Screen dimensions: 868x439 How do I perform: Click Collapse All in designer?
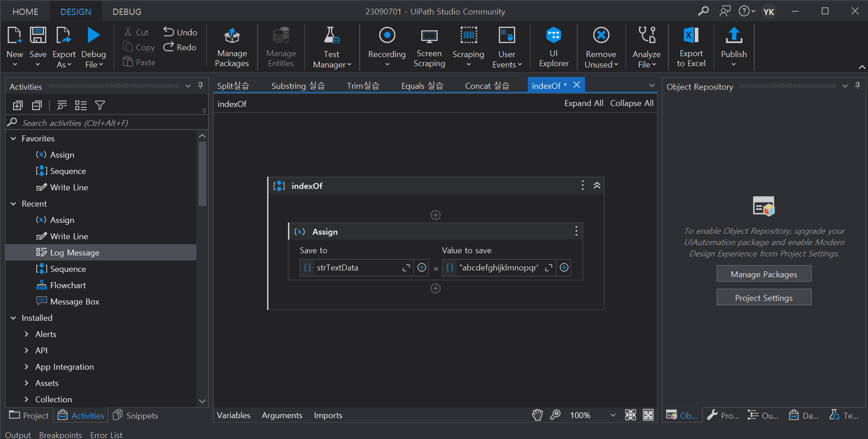632,103
